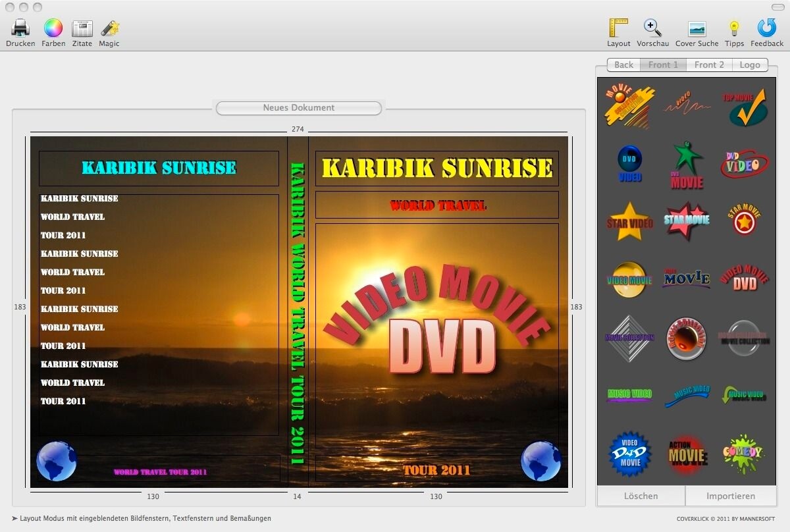Switch to the Back tab
The image size is (790, 532).
click(x=623, y=65)
